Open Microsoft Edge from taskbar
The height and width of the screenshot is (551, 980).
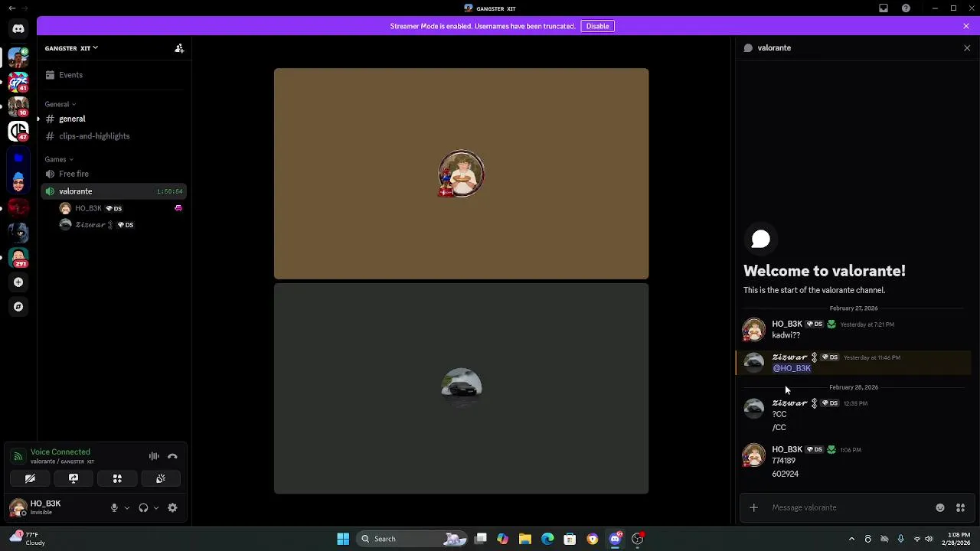(547, 539)
